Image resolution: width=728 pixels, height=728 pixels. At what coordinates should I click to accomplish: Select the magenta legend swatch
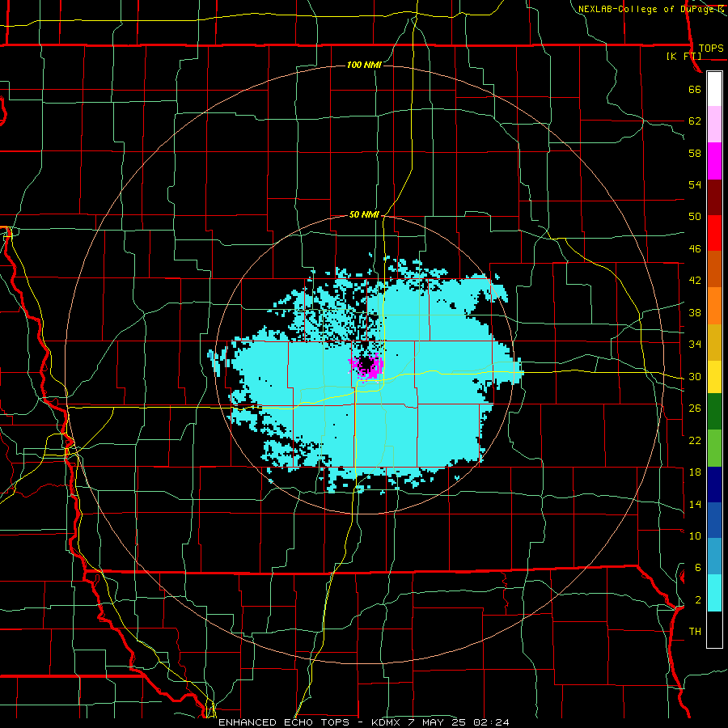coord(714,161)
